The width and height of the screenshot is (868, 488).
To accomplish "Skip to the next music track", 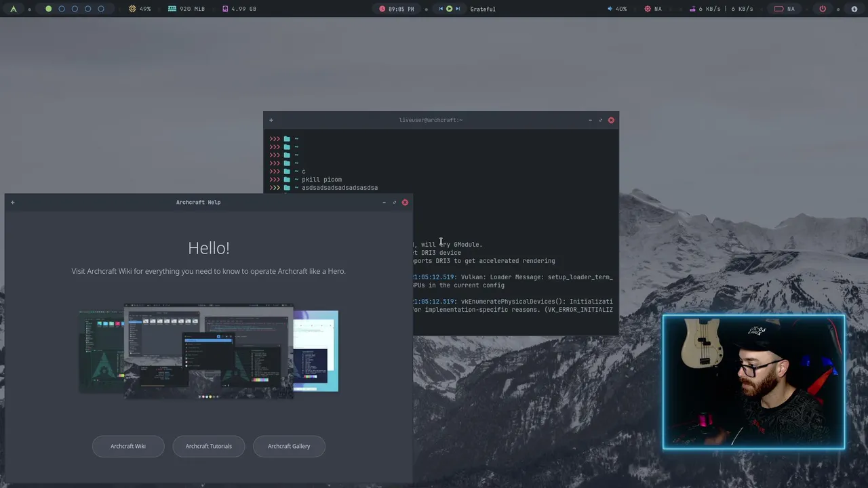I will tap(458, 9).
